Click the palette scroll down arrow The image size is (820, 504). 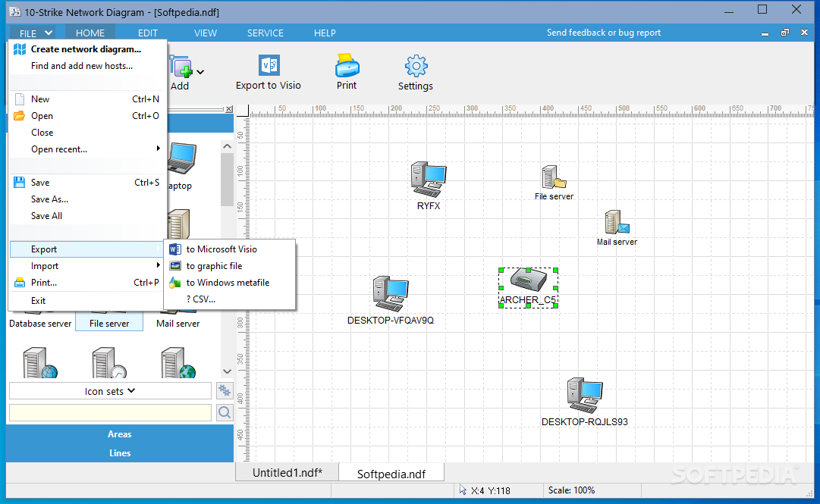[227, 371]
